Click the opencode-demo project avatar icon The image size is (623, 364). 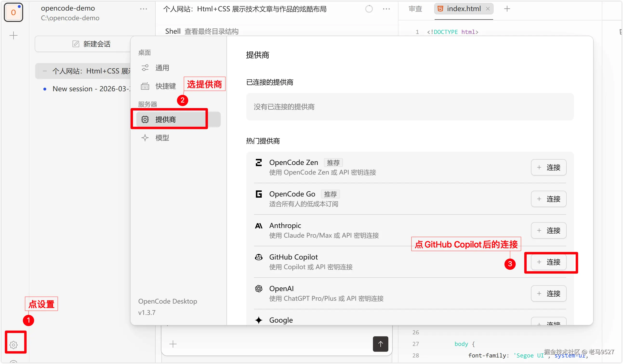click(x=13, y=12)
